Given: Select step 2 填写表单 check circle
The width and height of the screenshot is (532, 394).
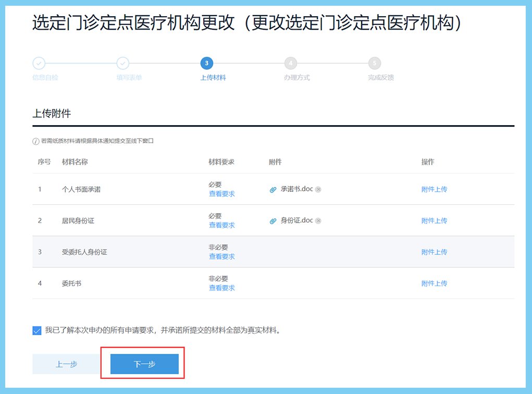Looking at the screenshot, I should point(123,63).
